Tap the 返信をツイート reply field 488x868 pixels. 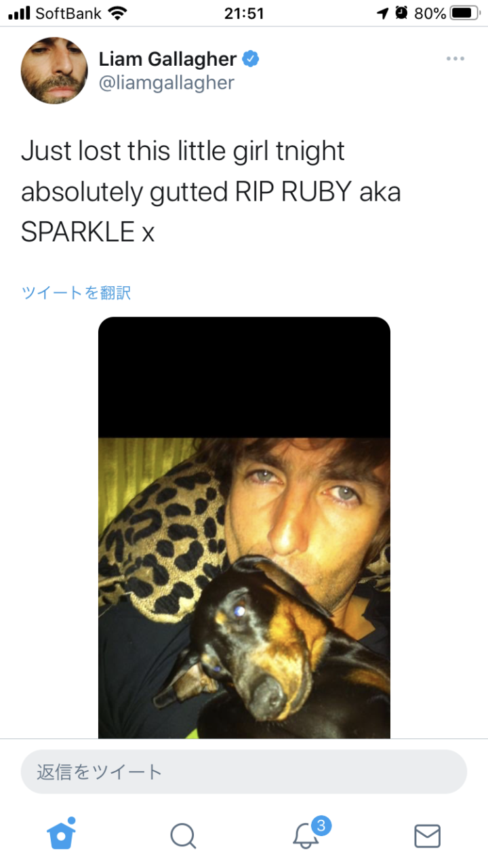click(244, 772)
